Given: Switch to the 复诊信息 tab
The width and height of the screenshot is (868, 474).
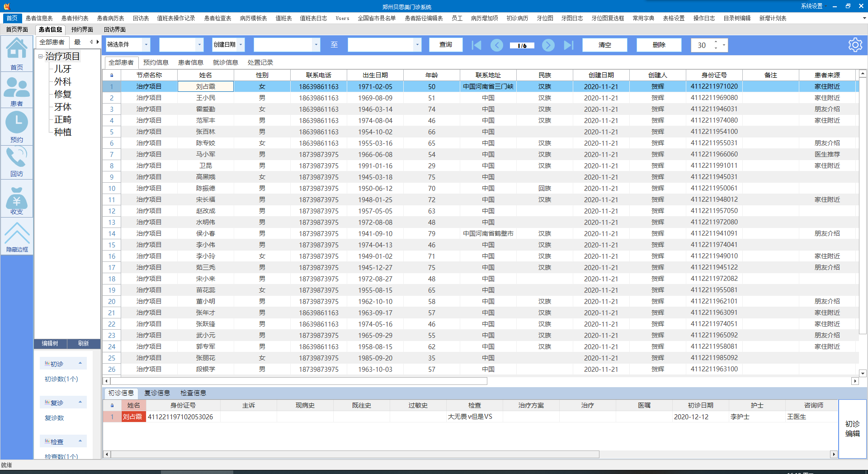Looking at the screenshot, I should pyautogui.click(x=157, y=393).
